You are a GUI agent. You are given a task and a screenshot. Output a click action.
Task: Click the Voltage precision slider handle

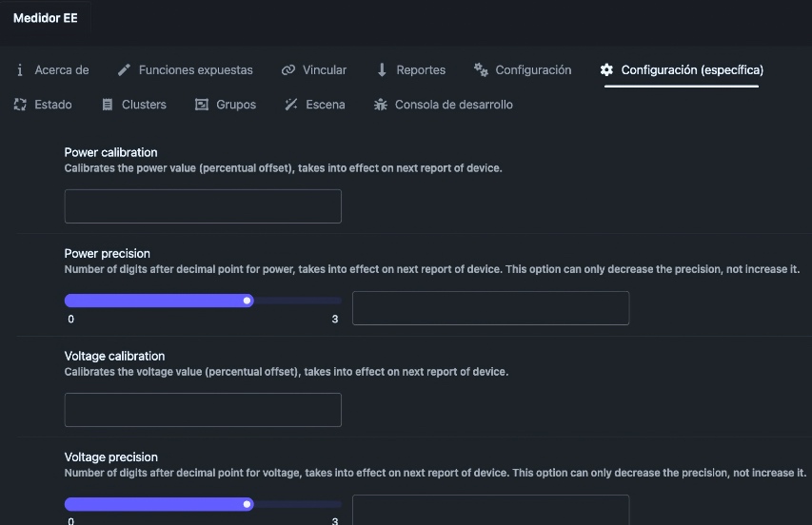(247, 504)
